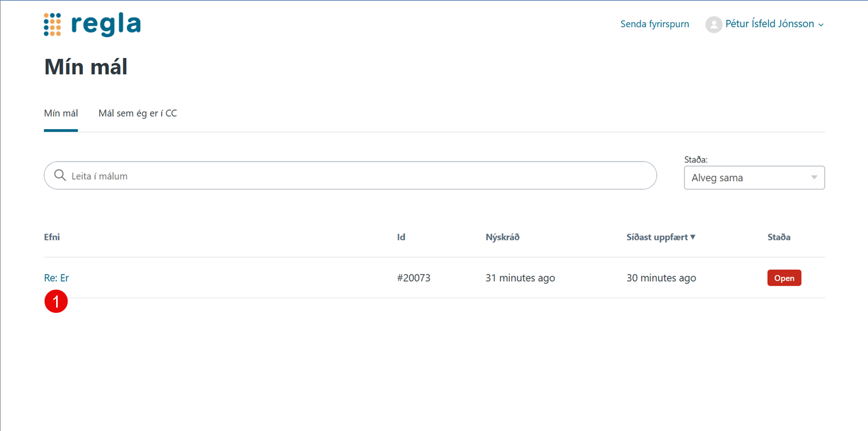This screenshot has height=431, width=868.
Task: Sort by the Nýskráð column header
Action: click(x=502, y=237)
